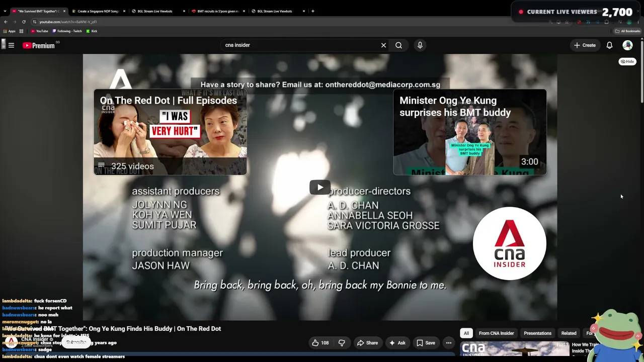Open the account avatar menu
644x362 pixels.
(627, 45)
